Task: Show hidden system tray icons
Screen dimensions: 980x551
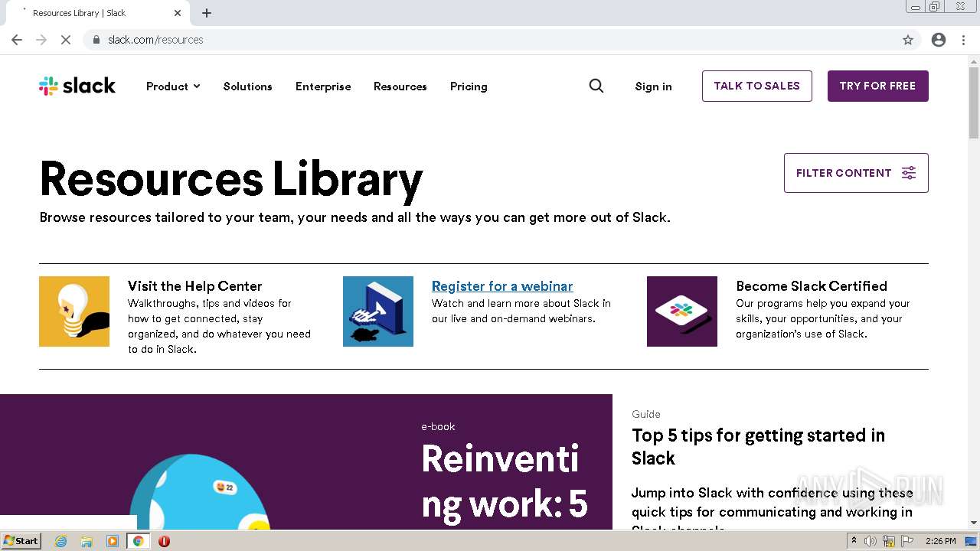Action: click(854, 541)
